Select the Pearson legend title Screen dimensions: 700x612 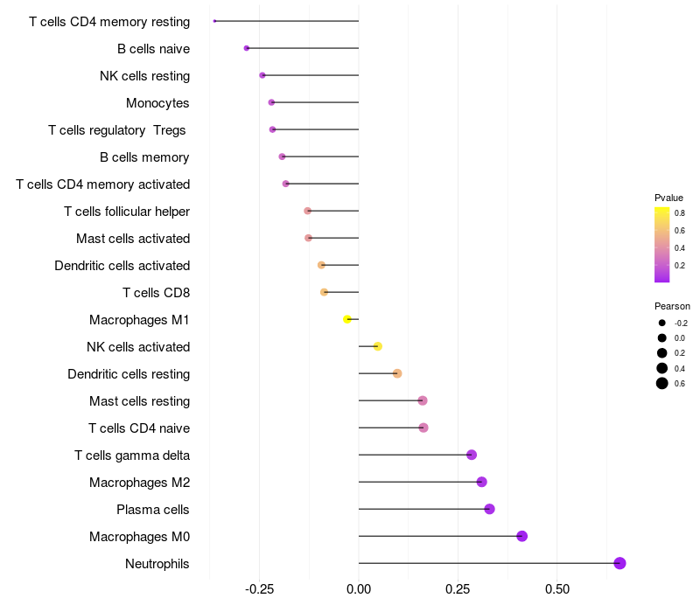672,306
